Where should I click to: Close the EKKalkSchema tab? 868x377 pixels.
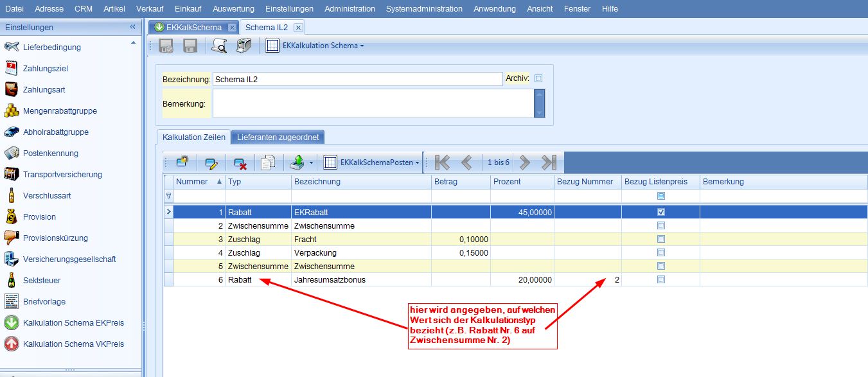232,28
